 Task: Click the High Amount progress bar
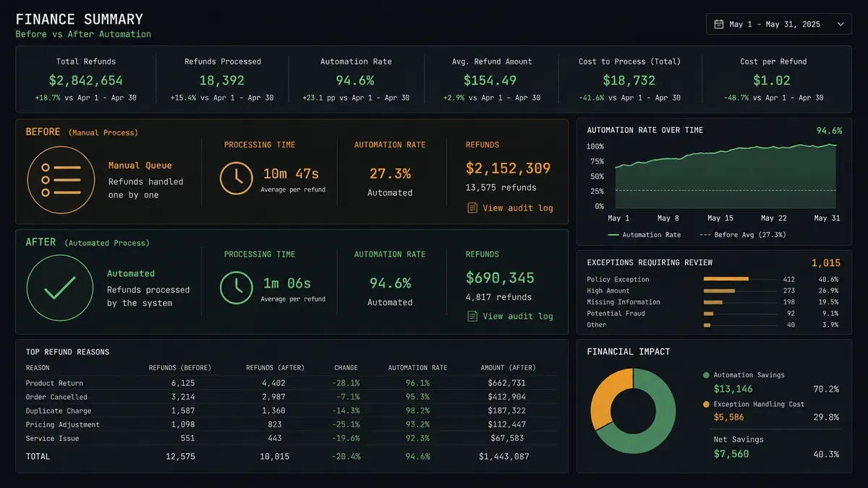[x=739, y=291]
